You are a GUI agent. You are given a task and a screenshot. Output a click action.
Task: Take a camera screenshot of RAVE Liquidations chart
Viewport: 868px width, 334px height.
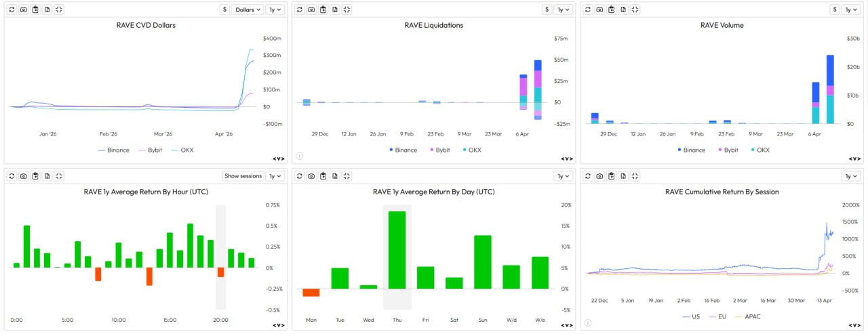point(311,9)
